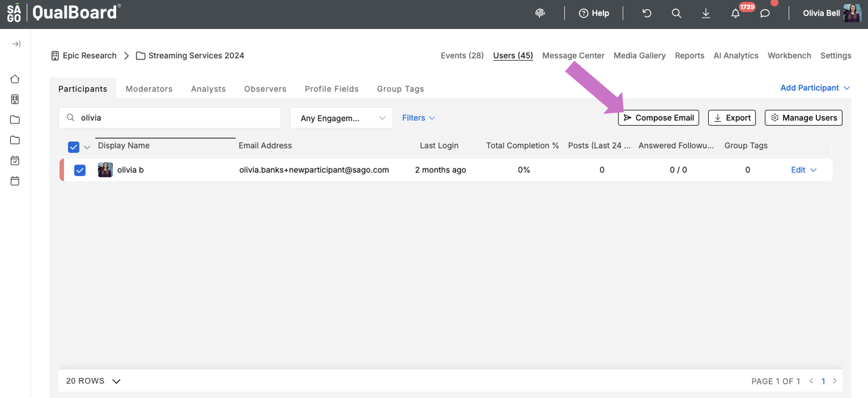The width and height of the screenshot is (868, 398).
Task: Toggle the select-all checkbox in table header
Action: point(74,147)
